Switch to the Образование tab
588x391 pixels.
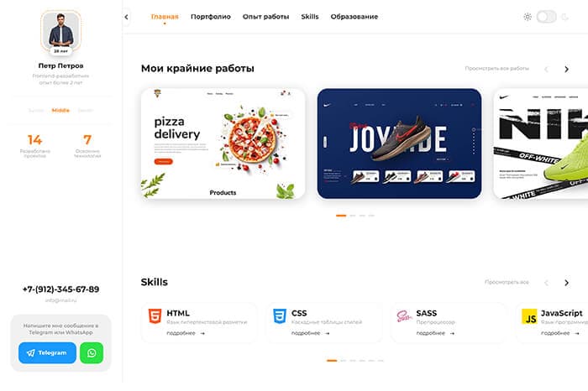pyautogui.click(x=354, y=17)
